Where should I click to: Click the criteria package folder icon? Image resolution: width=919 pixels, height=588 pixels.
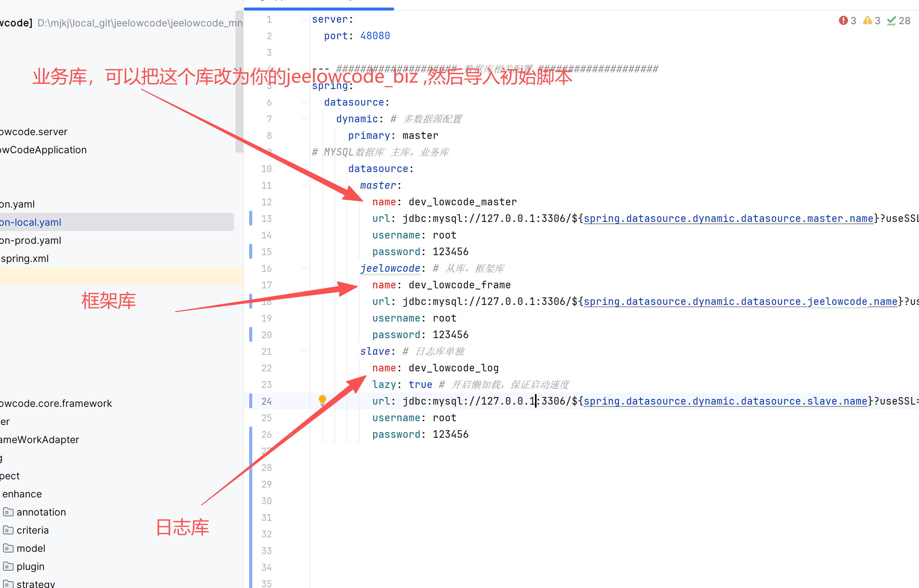8,530
